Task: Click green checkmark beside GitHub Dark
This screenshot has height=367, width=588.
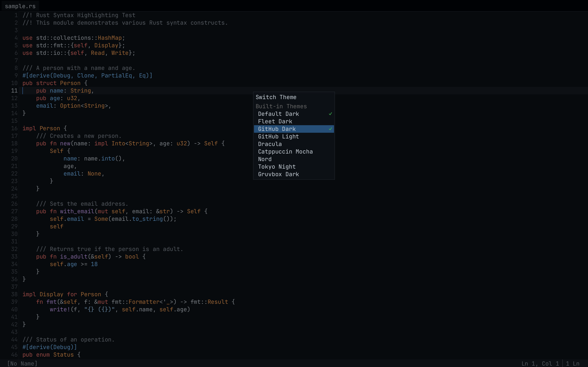Action: (x=330, y=129)
